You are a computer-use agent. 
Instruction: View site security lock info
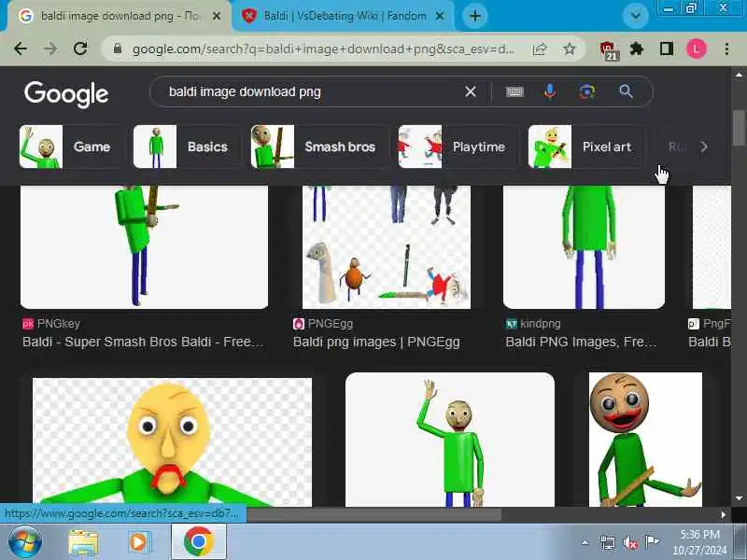click(118, 49)
